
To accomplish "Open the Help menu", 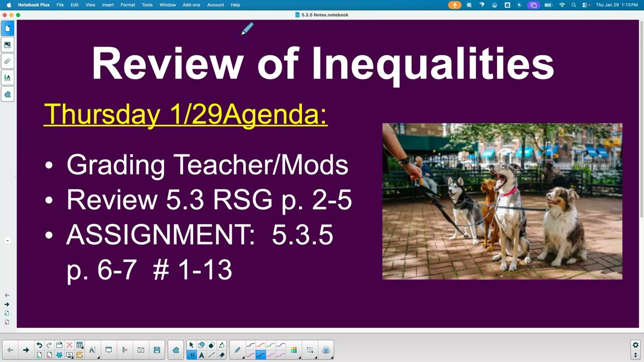I will click(x=235, y=5).
